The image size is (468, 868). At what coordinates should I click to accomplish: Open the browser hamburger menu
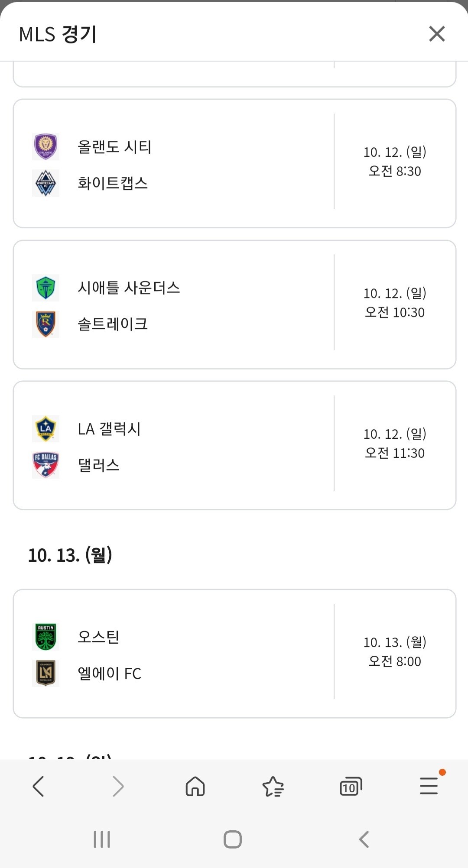coord(429,786)
